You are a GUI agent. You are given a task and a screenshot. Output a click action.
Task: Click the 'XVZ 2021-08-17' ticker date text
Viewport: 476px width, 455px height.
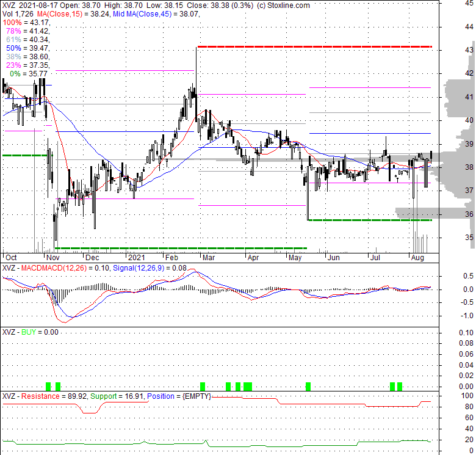pyautogui.click(x=30, y=5)
